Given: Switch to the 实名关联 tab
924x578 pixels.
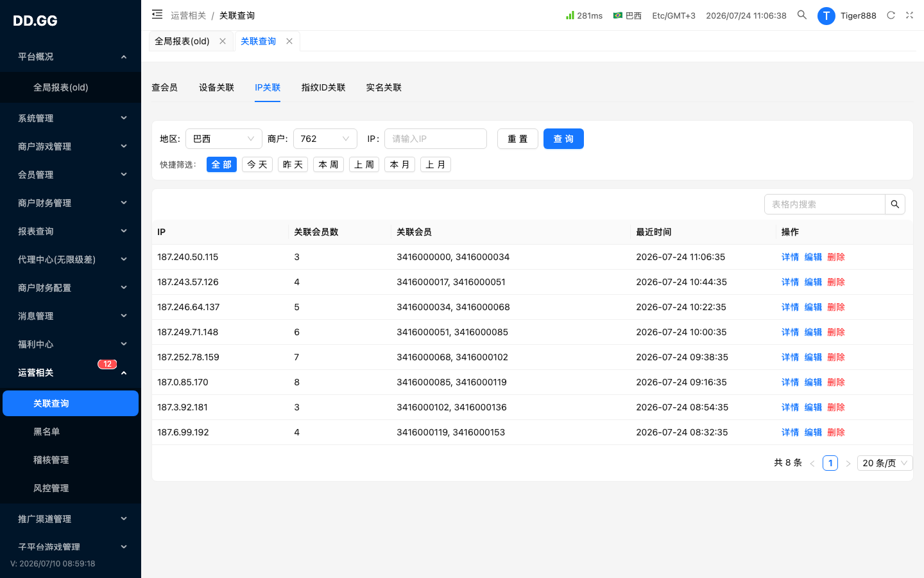Looking at the screenshot, I should 384,87.
